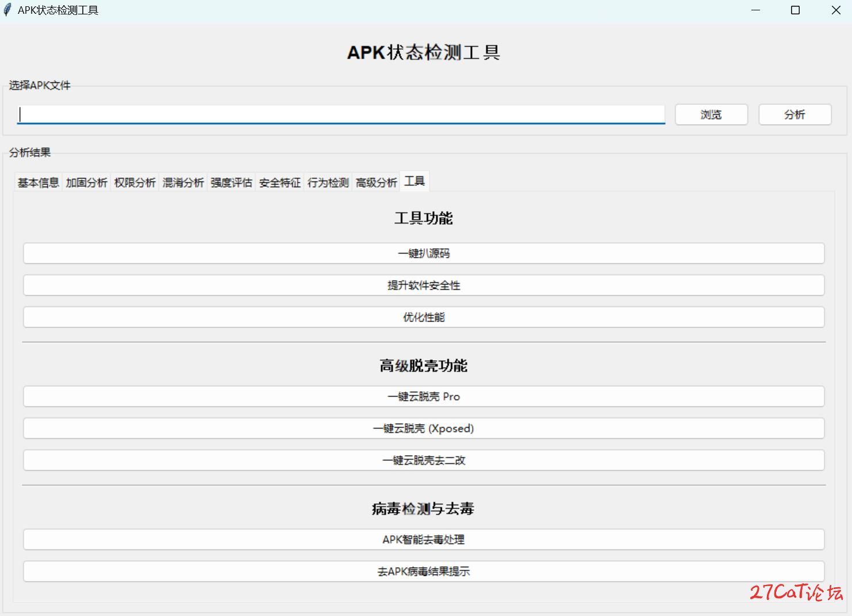
Task: Click the 一键扒源码 button
Action: pos(424,253)
